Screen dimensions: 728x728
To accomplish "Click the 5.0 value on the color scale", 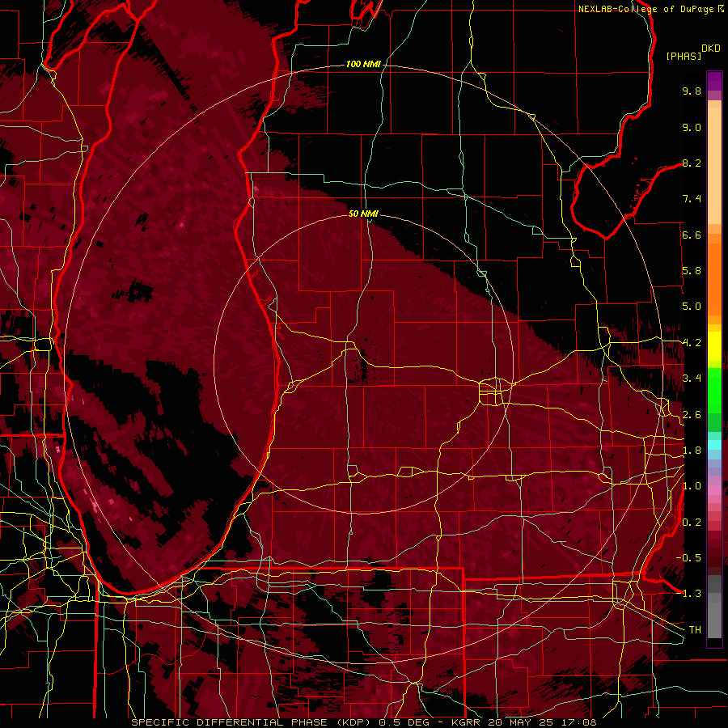I will (692, 307).
